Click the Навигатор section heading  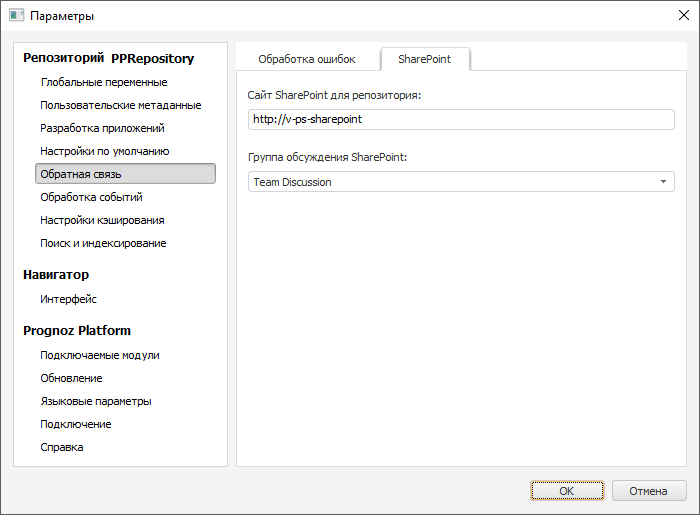pos(56,274)
